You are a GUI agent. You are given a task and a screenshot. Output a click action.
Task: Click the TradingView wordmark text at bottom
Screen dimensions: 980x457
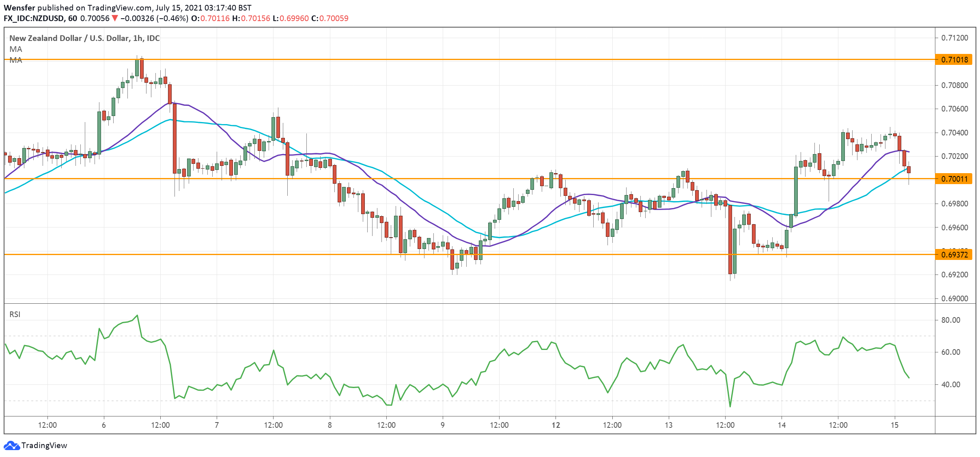click(44, 445)
